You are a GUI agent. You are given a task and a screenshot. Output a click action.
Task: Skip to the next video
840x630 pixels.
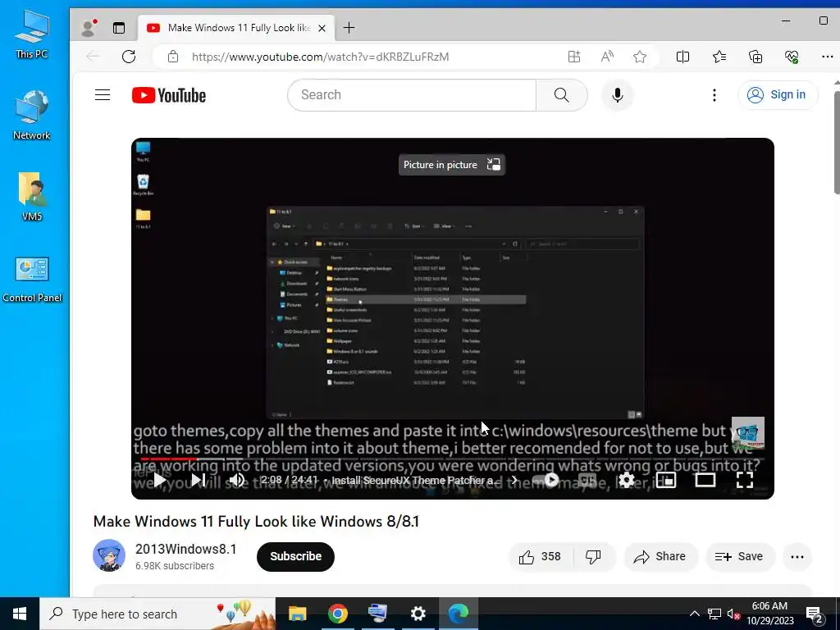point(199,479)
